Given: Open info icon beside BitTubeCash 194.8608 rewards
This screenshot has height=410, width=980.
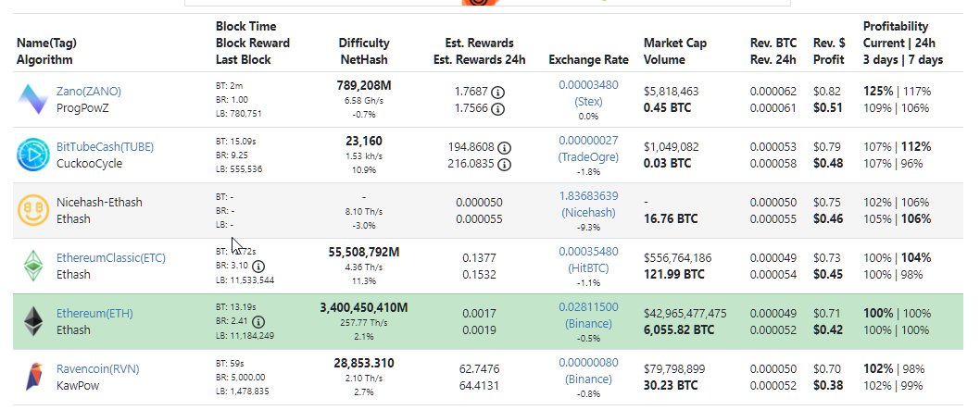Looking at the screenshot, I should point(505,148).
